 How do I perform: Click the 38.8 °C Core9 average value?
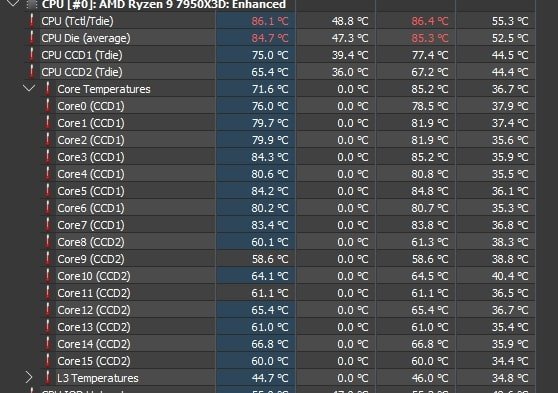[510, 259]
